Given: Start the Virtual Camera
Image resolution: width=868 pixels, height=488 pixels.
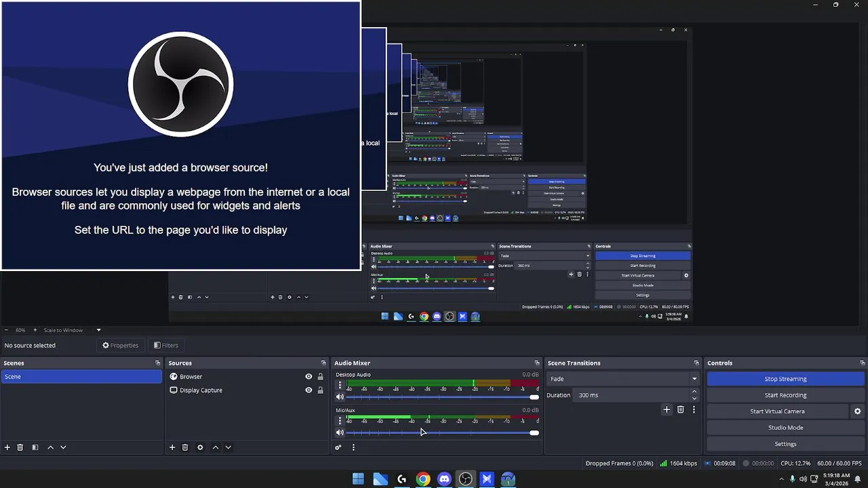Looking at the screenshot, I should (x=777, y=411).
